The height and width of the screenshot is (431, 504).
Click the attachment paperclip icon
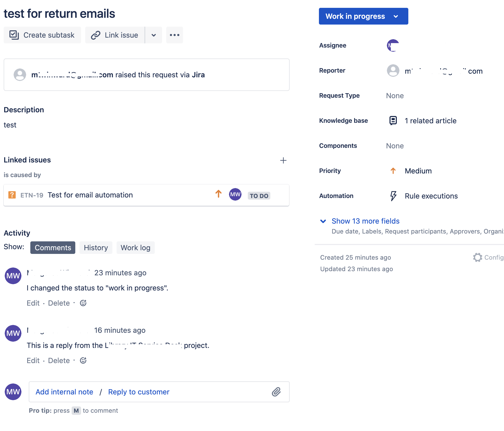[x=276, y=392]
